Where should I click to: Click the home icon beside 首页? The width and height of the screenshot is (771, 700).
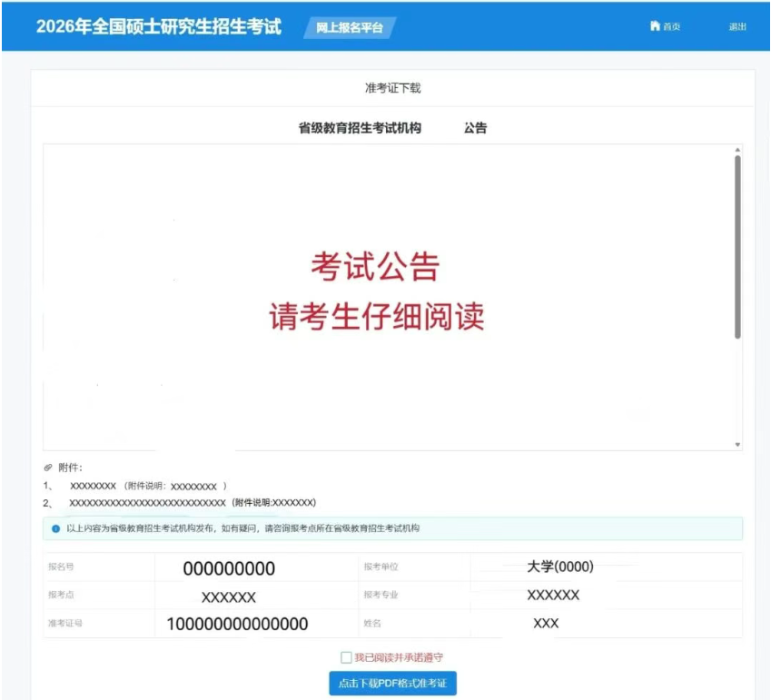pos(654,26)
